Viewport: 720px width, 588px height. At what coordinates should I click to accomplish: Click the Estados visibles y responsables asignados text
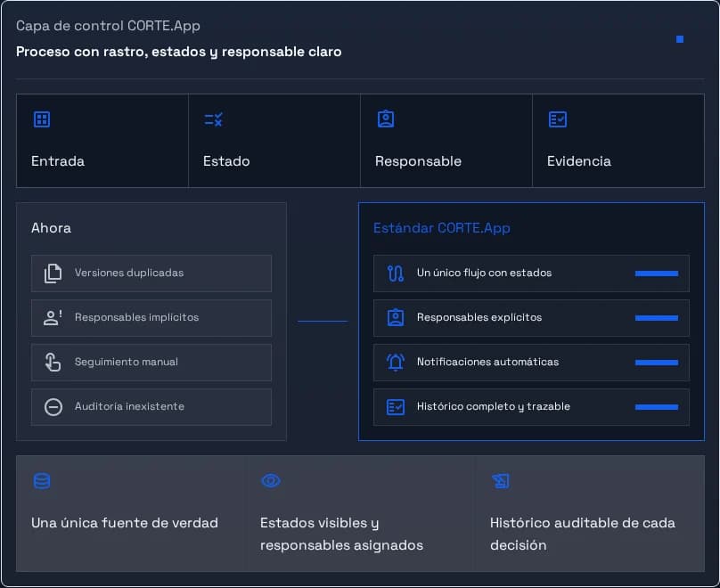click(341, 534)
